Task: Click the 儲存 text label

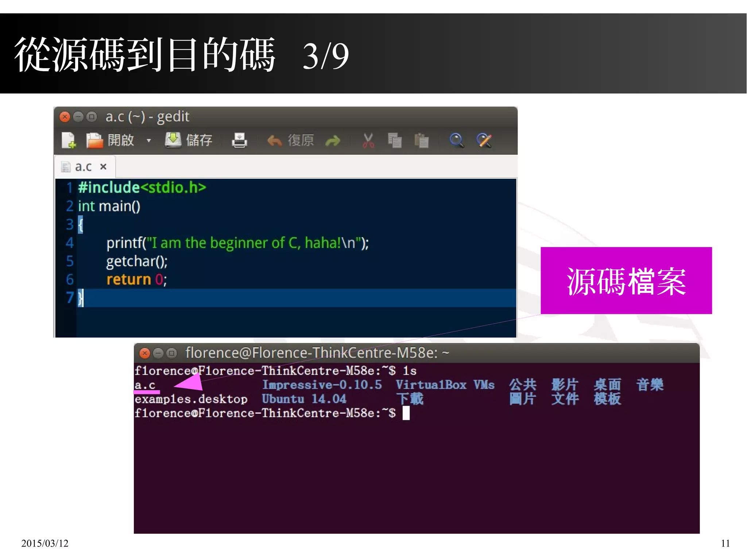Action: (199, 140)
